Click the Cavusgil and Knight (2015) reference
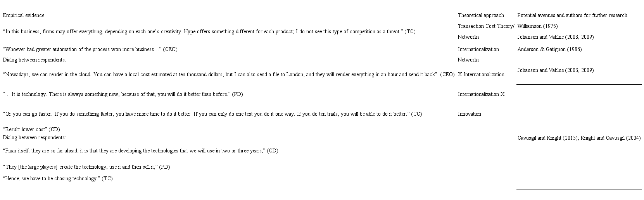This screenshot has height=200, width=644. pos(547,138)
